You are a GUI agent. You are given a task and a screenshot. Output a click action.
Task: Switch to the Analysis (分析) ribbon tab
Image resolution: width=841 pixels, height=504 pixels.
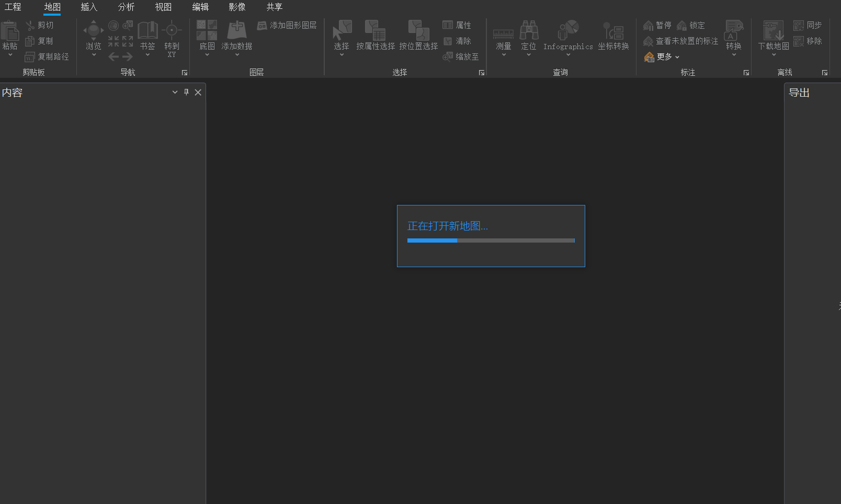(x=126, y=7)
